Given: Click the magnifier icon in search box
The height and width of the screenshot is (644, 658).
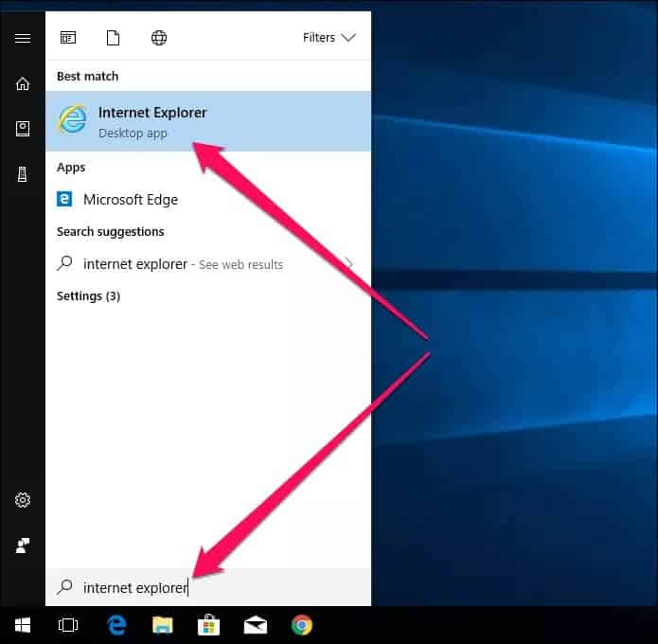Looking at the screenshot, I should point(65,586).
